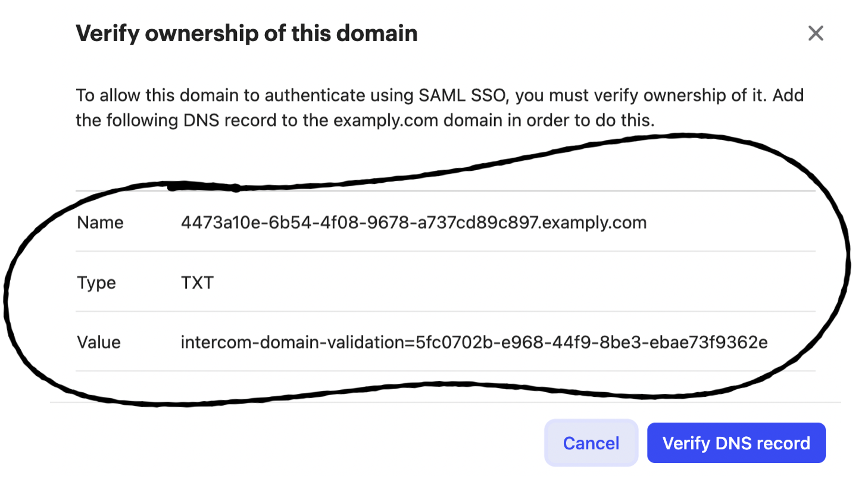Viewport: 868px width, 488px height.
Task: Click the Name row label
Action: [100, 223]
